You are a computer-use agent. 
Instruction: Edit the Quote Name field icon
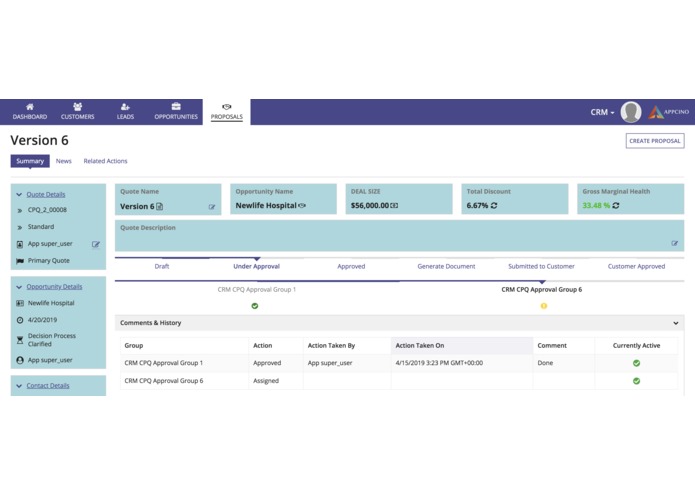212,207
